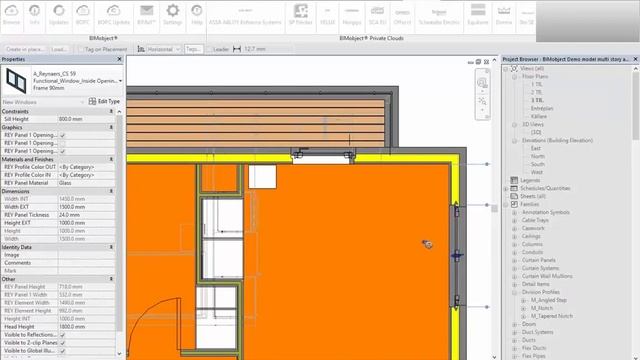The height and width of the screenshot is (360, 640).
Task: Collapse the Dimensions section
Action: tap(111, 191)
